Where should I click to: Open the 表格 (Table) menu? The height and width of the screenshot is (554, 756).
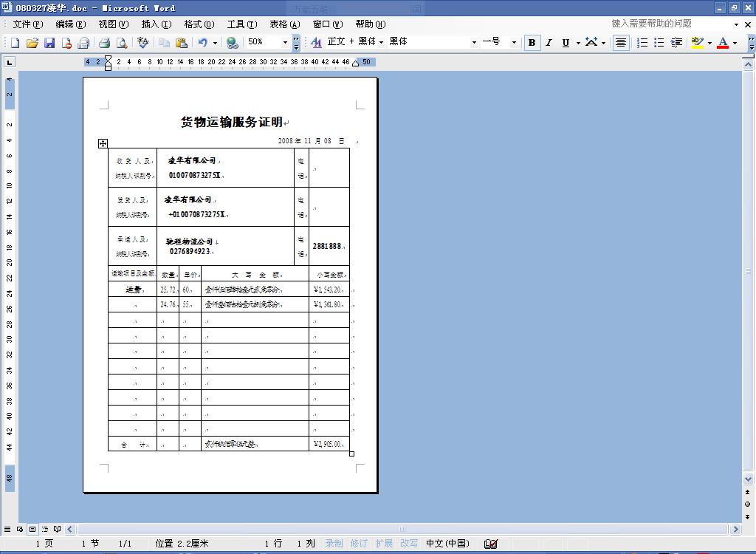(x=284, y=24)
